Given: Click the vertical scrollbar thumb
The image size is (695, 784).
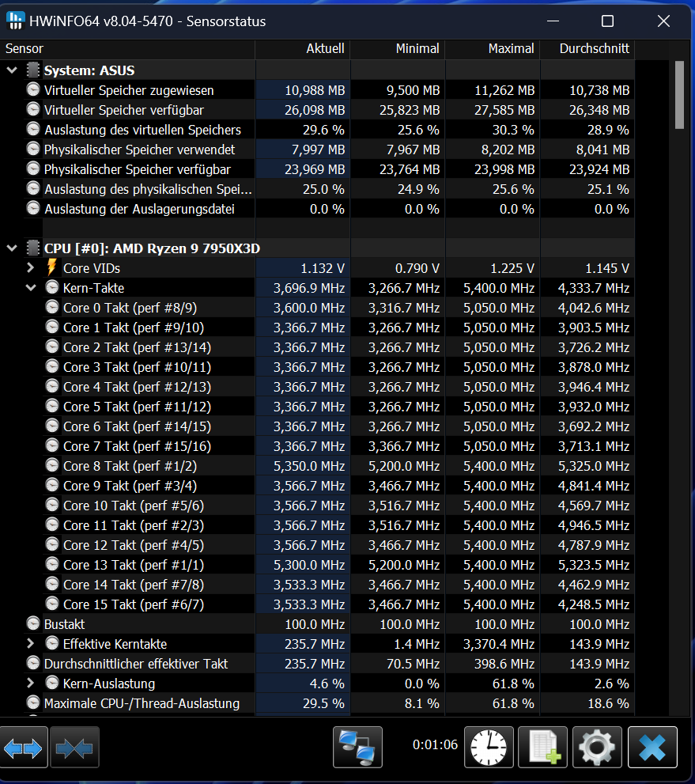Looking at the screenshot, I should [679, 95].
